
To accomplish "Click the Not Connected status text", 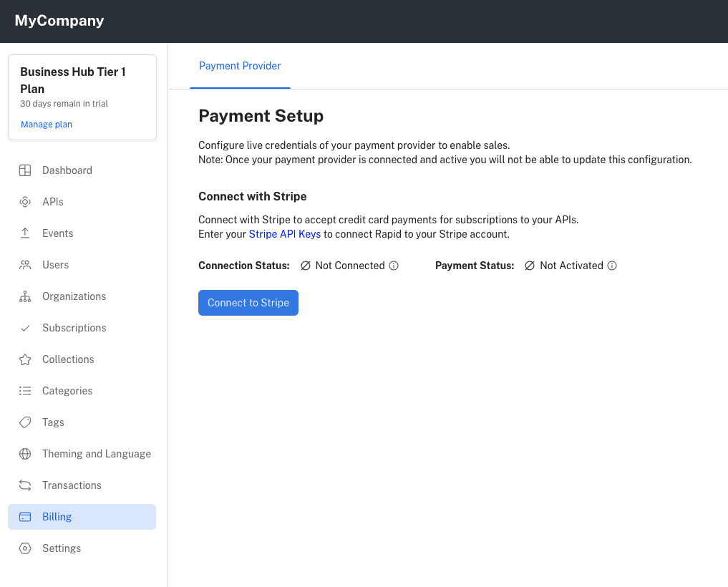I will (350, 266).
